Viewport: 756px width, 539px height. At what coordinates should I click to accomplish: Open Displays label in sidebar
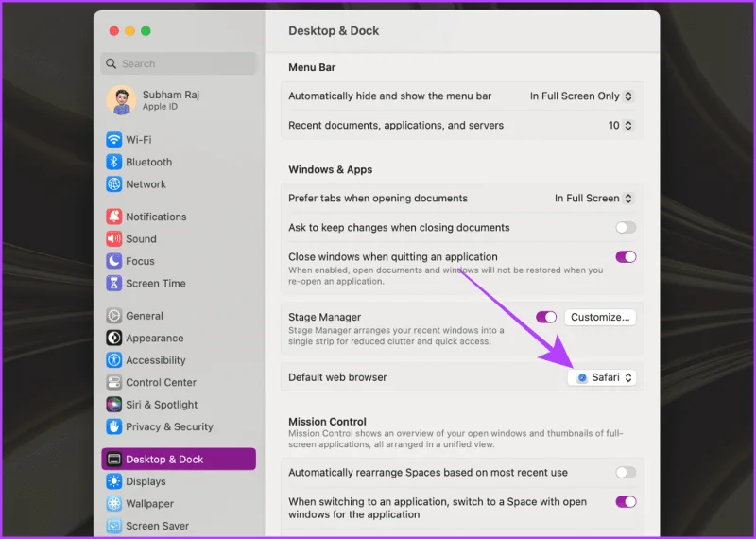[146, 481]
